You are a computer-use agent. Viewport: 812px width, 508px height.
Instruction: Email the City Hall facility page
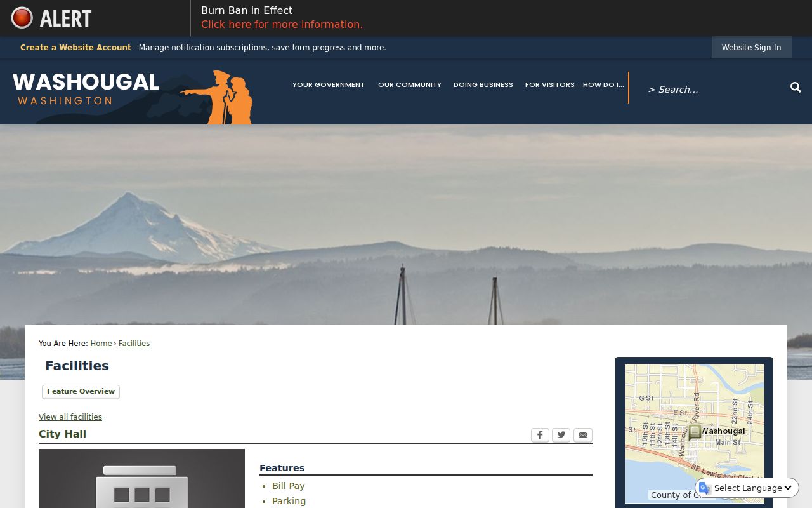pos(583,435)
